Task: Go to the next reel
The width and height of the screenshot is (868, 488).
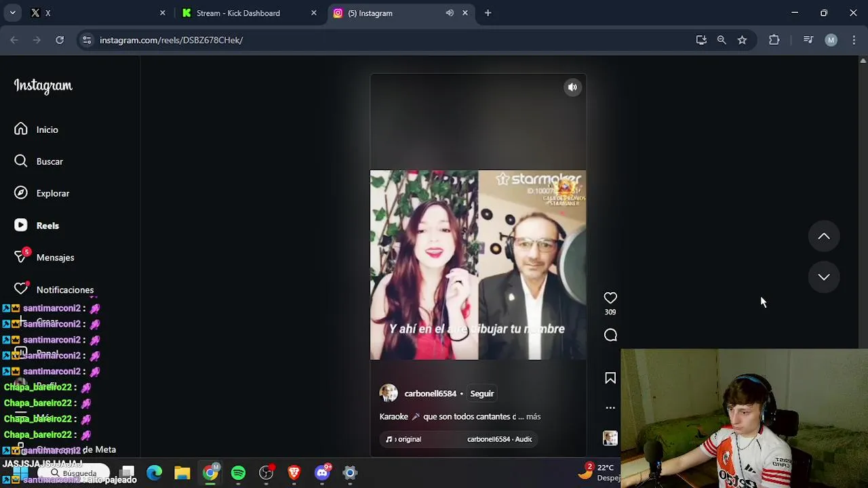Action: (824, 277)
